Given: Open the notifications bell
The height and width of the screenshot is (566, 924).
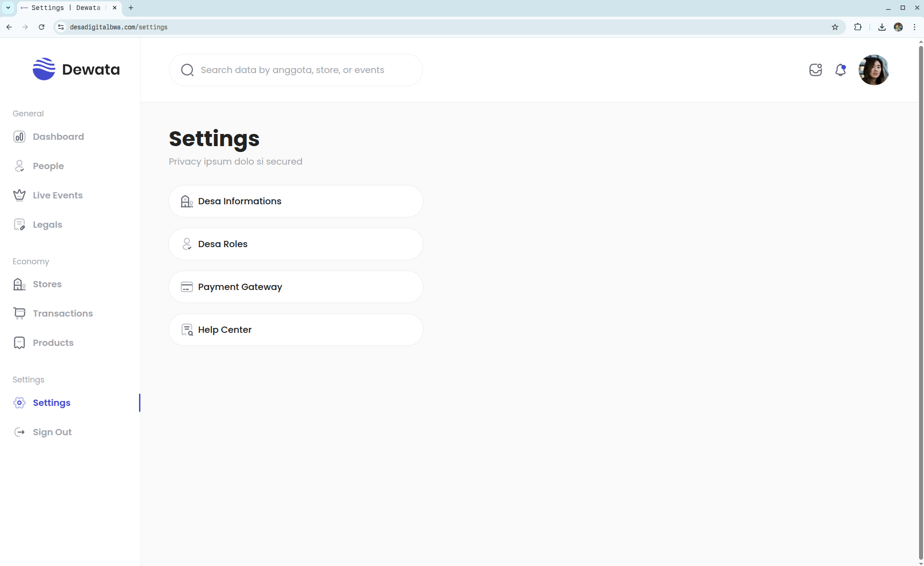Looking at the screenshot, I should (840, 70).
